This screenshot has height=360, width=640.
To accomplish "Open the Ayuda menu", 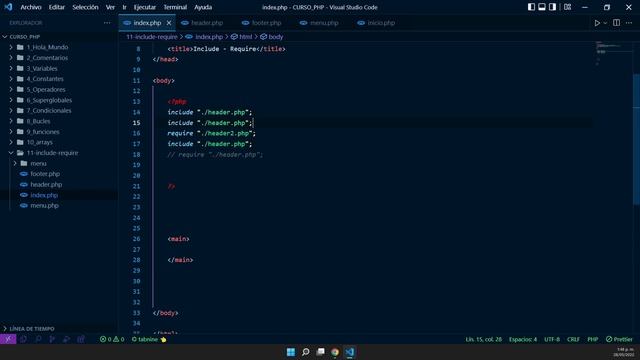I will tap(203, 7).
